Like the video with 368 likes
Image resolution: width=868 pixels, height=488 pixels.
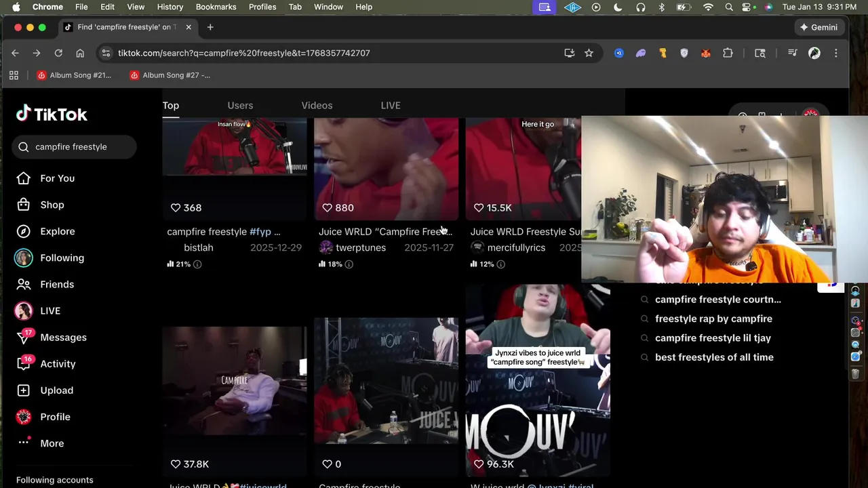(176, 207)
